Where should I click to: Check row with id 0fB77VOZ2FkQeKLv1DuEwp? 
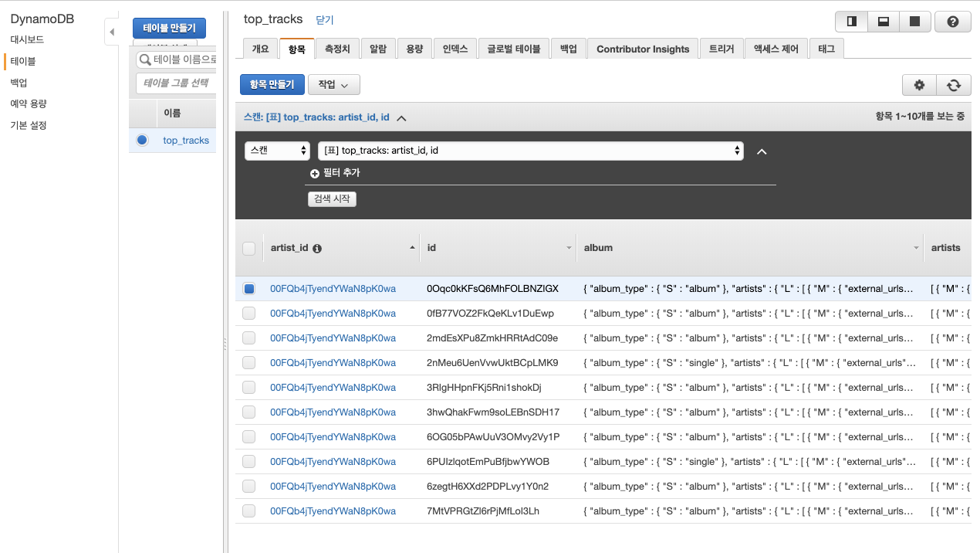248,314
